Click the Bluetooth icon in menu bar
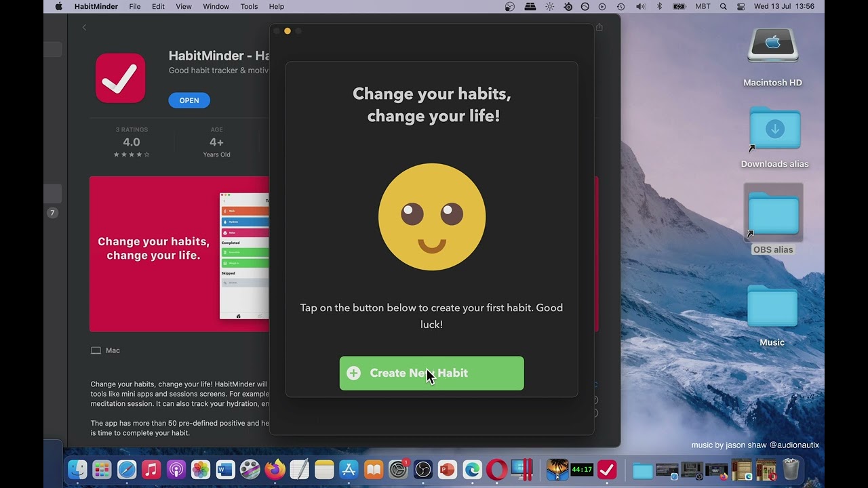The image size is (868, 488). [659, 6]
